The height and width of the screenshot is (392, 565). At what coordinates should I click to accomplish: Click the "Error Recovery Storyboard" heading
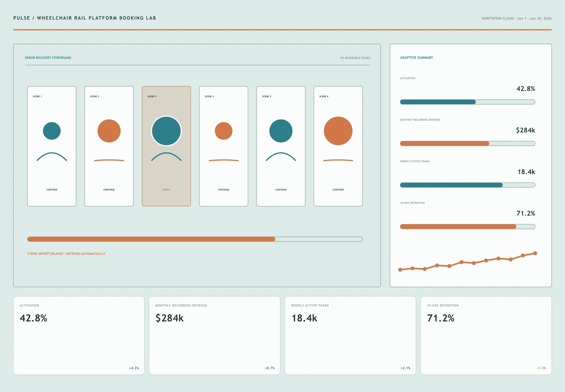point(48,58)
